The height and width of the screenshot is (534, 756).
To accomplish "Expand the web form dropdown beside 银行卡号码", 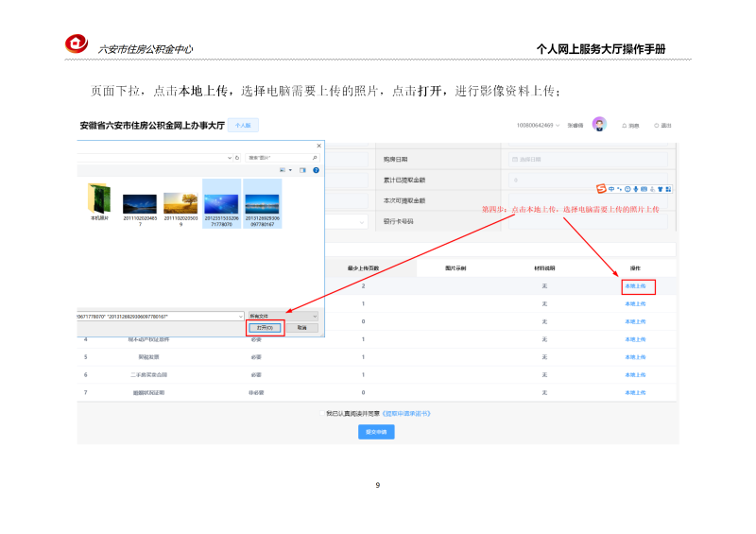I will point(362,222).
